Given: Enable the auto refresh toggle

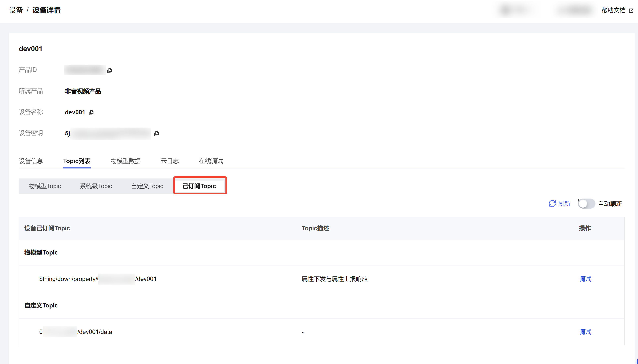Looking at the screenshot, I should pyautogui.click(x=586, y=204).
